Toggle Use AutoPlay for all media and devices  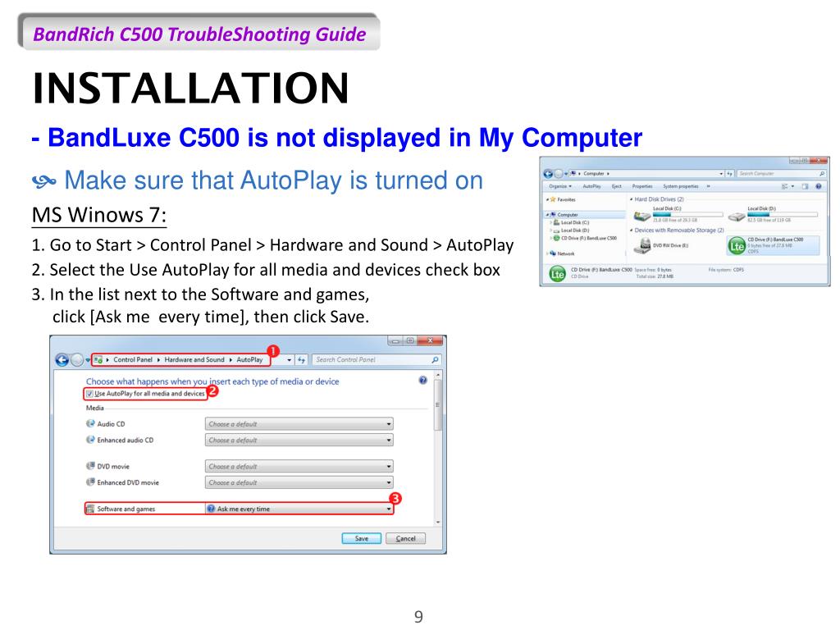tap(89, 394)
